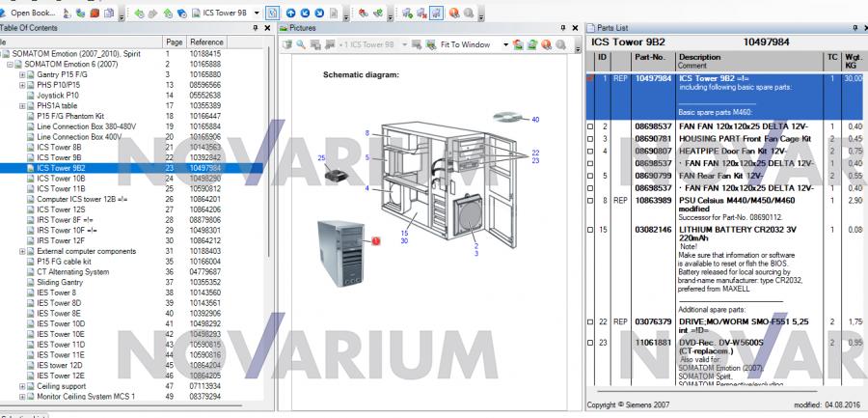Check the box for part 08698537 FAN row
Screen dimensions: 868x418
590,126
